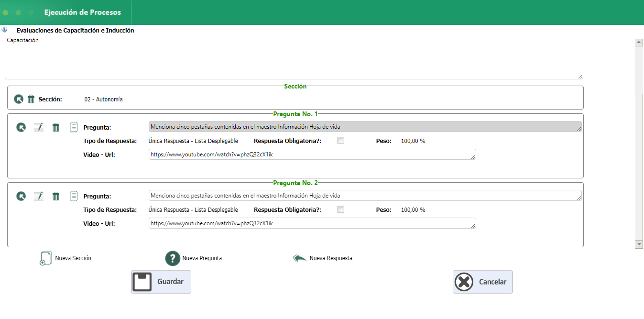
Task: Click the Nueva Pregunta label
Action: 202,258
